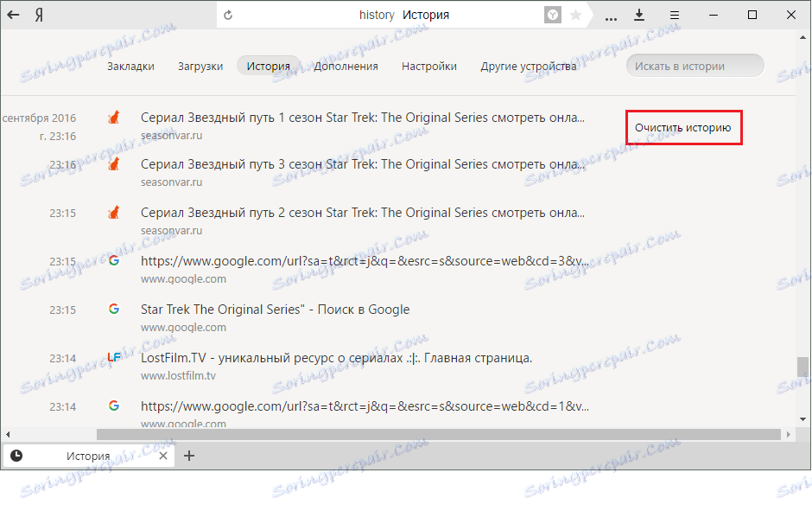Click vertical scrollbar up arrow
This screenshot has width=812, height=511.
pyautogui.click(x=802, y=37)
